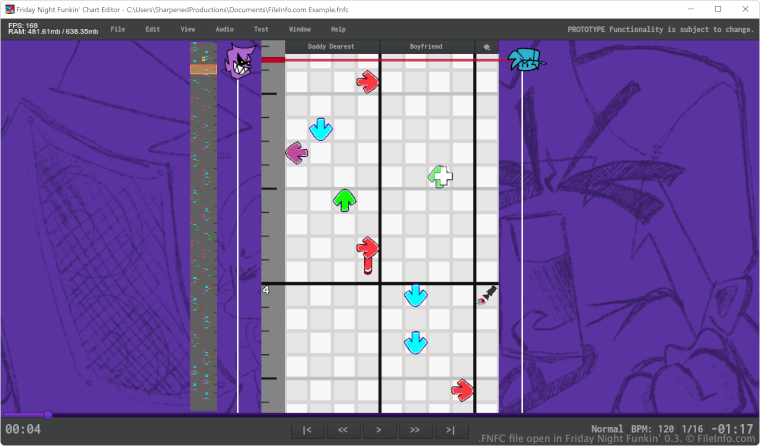Select the red hold note with tail
Viewport: 760px width, 446px height.
pyautogui.click(x=368, y=250)
